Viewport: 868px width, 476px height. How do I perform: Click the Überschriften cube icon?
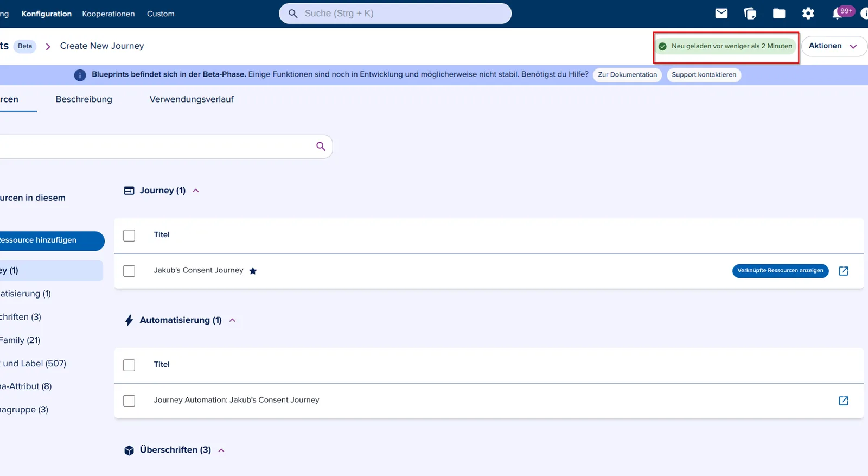click(129, 450)
